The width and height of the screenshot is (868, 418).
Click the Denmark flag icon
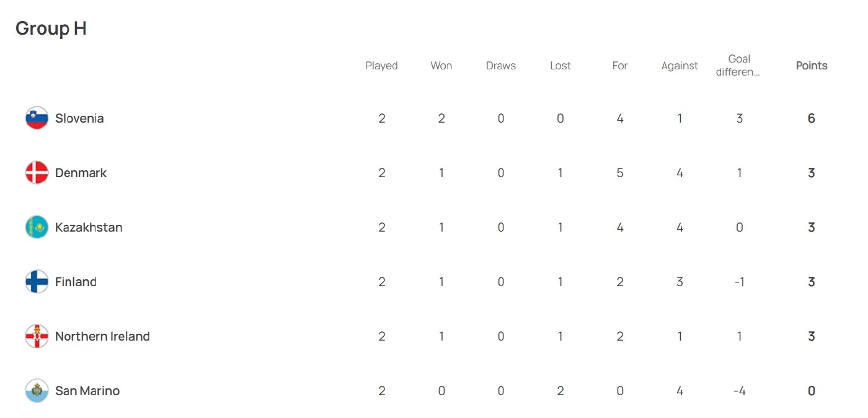click(x=37, y=173)
